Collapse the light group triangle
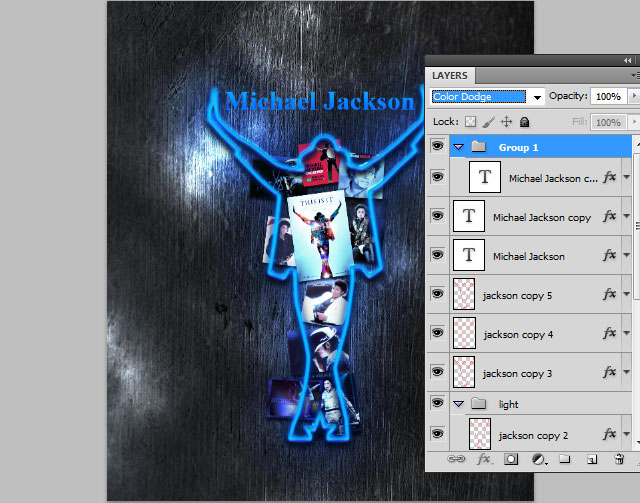640x503 pixels. pyautogui.click(x=459, y=404)
